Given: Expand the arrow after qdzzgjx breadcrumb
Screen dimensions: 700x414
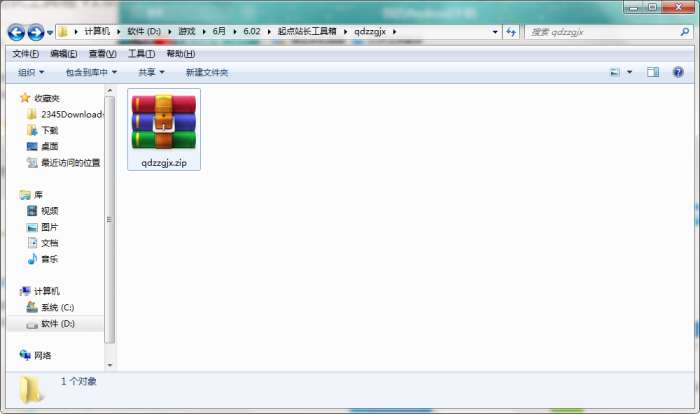Looking at the screenshot, I should [394, 32].
